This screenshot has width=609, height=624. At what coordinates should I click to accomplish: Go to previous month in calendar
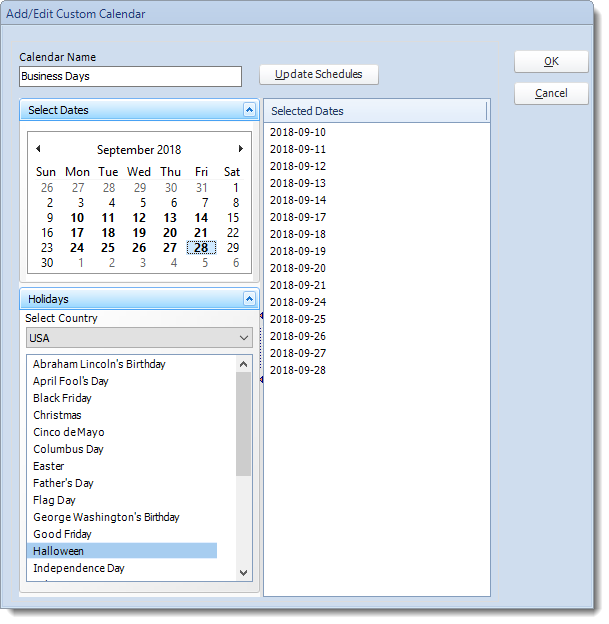coord(38,150)
